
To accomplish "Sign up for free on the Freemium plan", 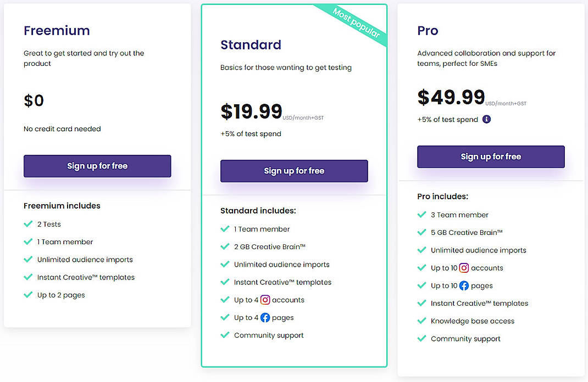I will (x=97, y=166).
